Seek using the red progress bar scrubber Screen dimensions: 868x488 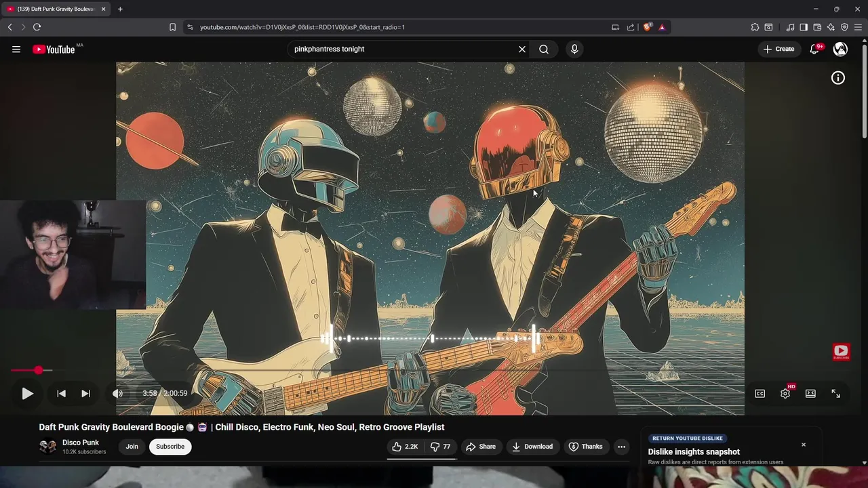(x=39, y=370)
